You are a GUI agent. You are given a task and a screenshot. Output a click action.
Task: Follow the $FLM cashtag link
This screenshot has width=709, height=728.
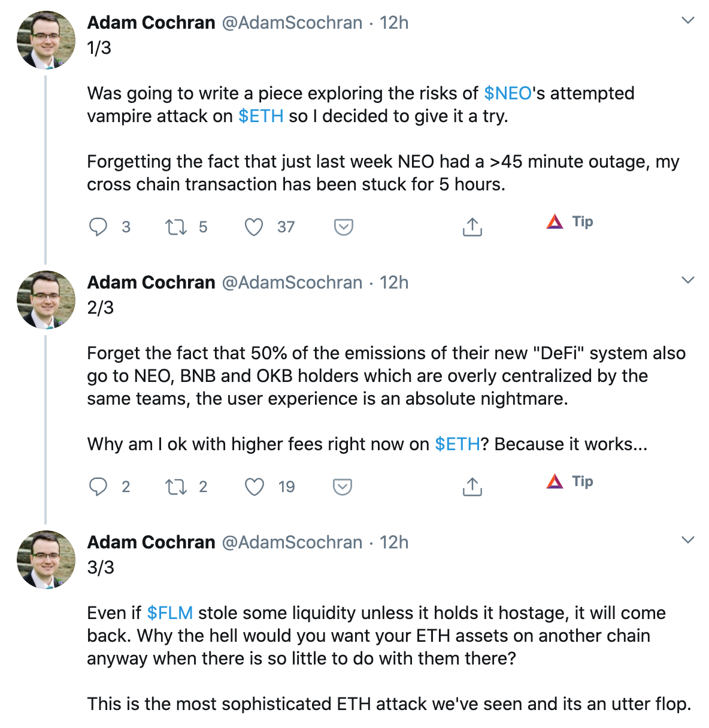170,612
